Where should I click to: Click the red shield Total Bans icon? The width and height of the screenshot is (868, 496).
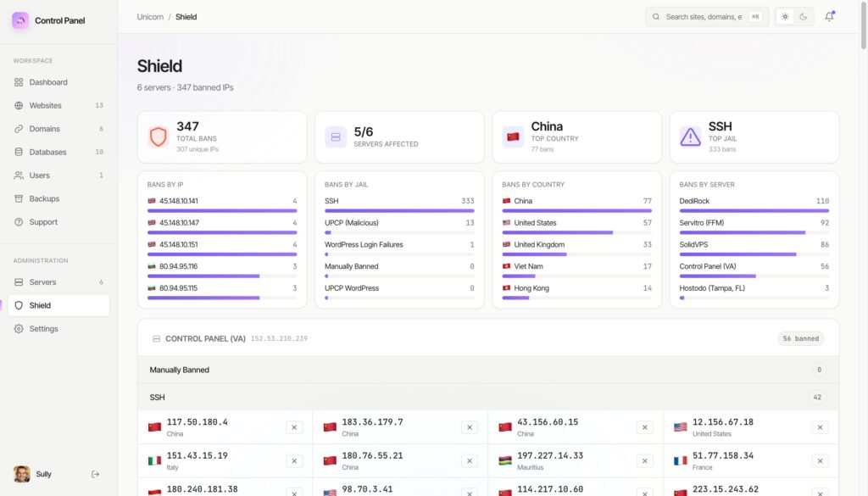point(159,137)
